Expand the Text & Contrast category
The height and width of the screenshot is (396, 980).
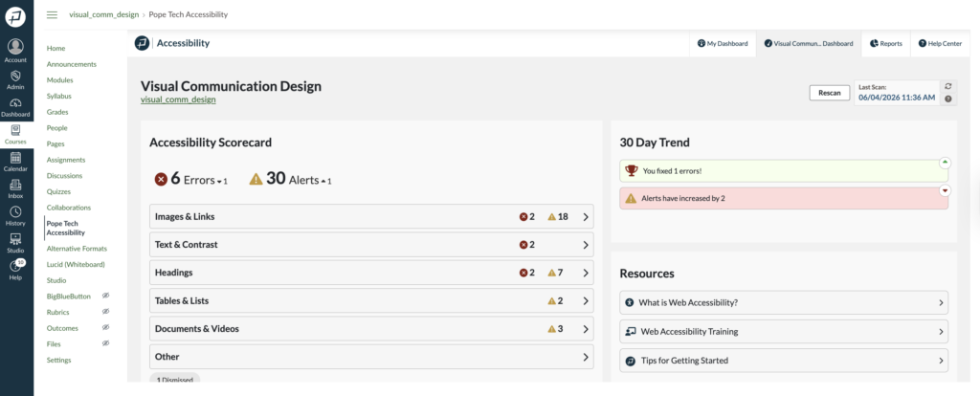coord(371,245)
